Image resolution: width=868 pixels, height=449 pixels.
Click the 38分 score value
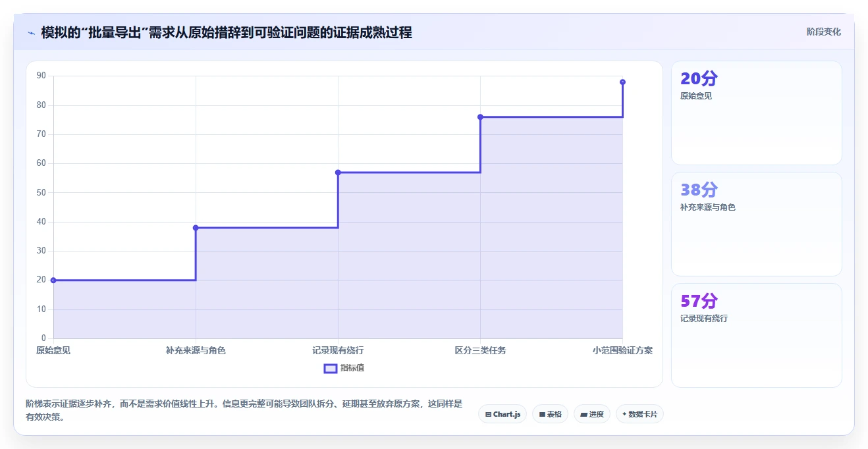699,190
